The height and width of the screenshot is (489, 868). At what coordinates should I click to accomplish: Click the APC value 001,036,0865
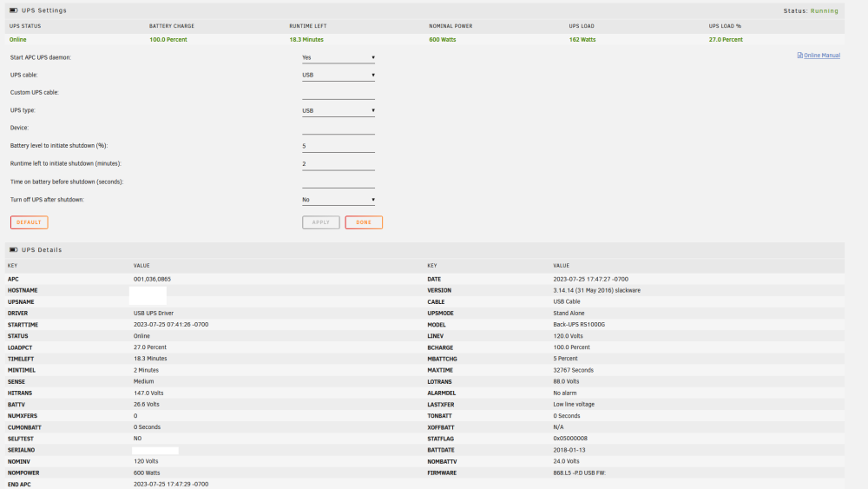pos(152,279)
